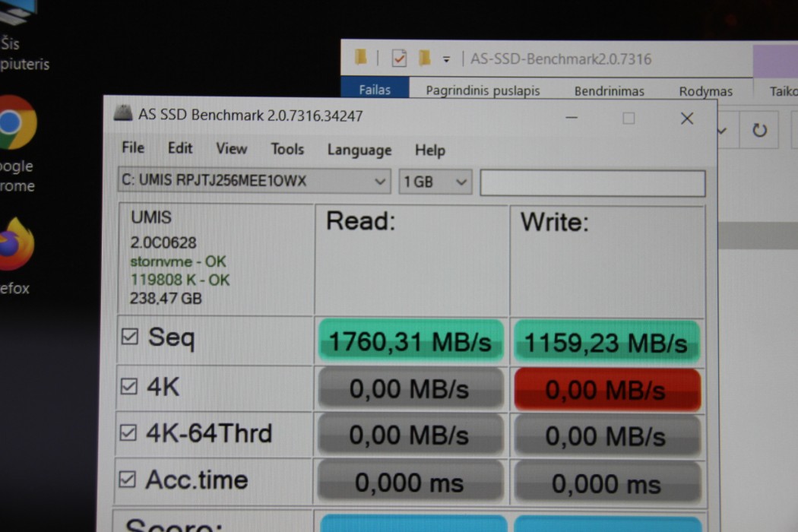Open the Help menu
This screenshot has height=532, width=798.
click(x=430, y=150)
